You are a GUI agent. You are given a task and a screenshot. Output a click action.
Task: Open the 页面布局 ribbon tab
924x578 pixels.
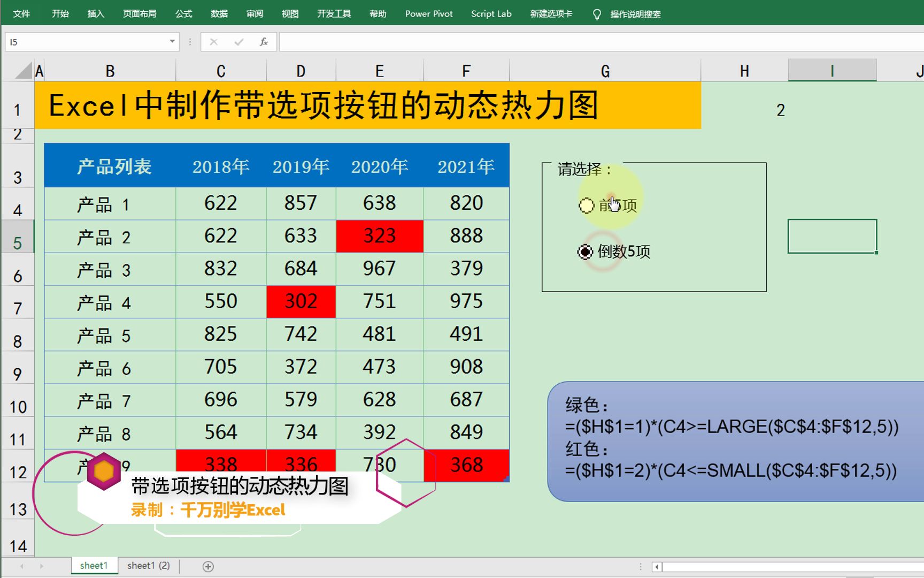pyautogui.click(x=140, y=14)
